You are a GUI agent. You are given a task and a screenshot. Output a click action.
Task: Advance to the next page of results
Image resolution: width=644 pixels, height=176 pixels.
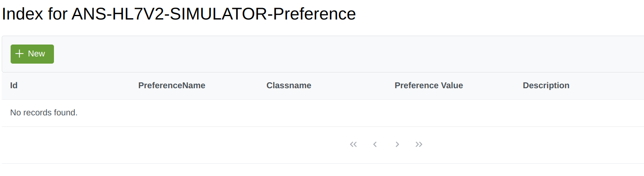pos(397,145)
